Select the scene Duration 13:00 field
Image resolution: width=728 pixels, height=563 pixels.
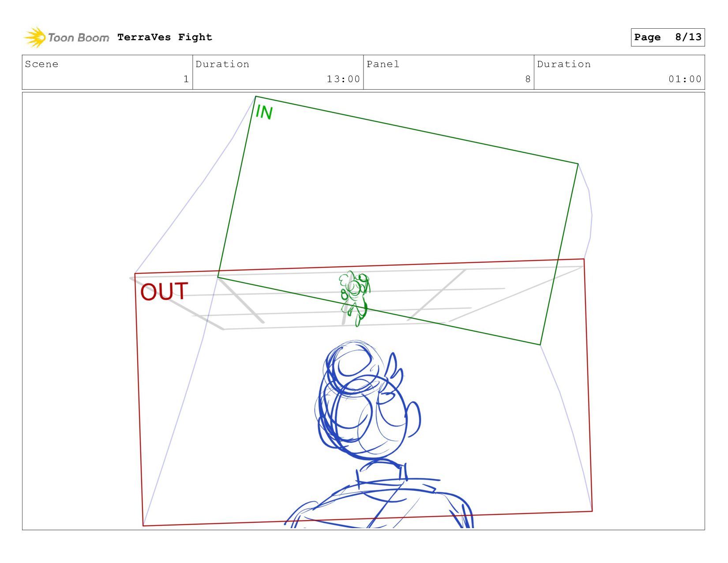click(x=278, y=72)
